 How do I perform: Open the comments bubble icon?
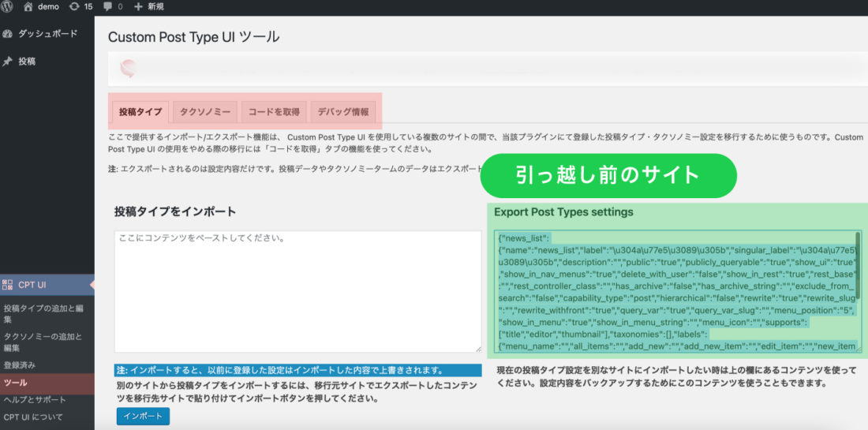click(x=107, y=6)
